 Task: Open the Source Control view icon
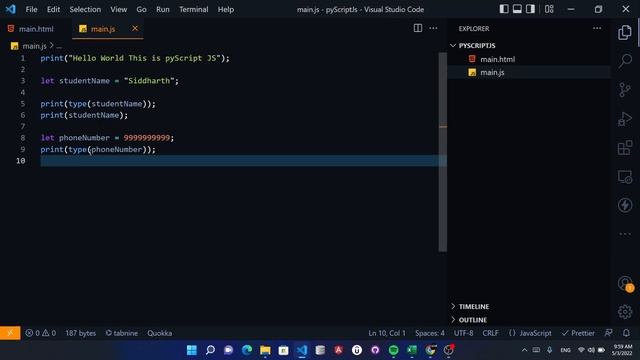[x=624, y=90]
